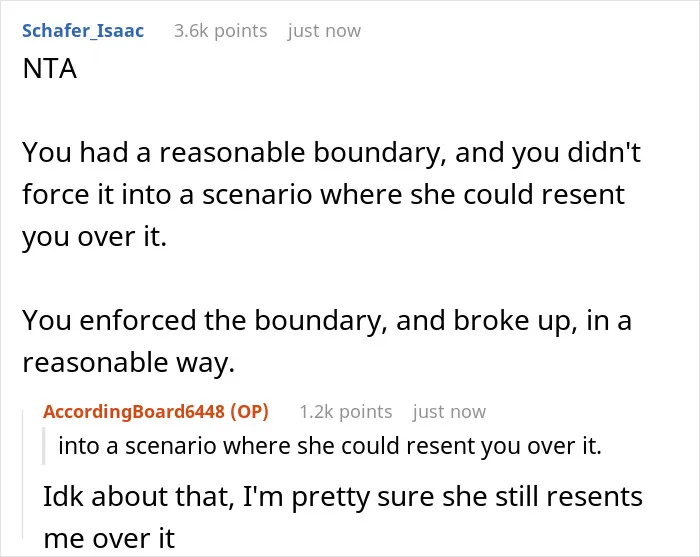
Task: Open the reply's 'just now' timestamp
Action: click(x=449, y=412)
